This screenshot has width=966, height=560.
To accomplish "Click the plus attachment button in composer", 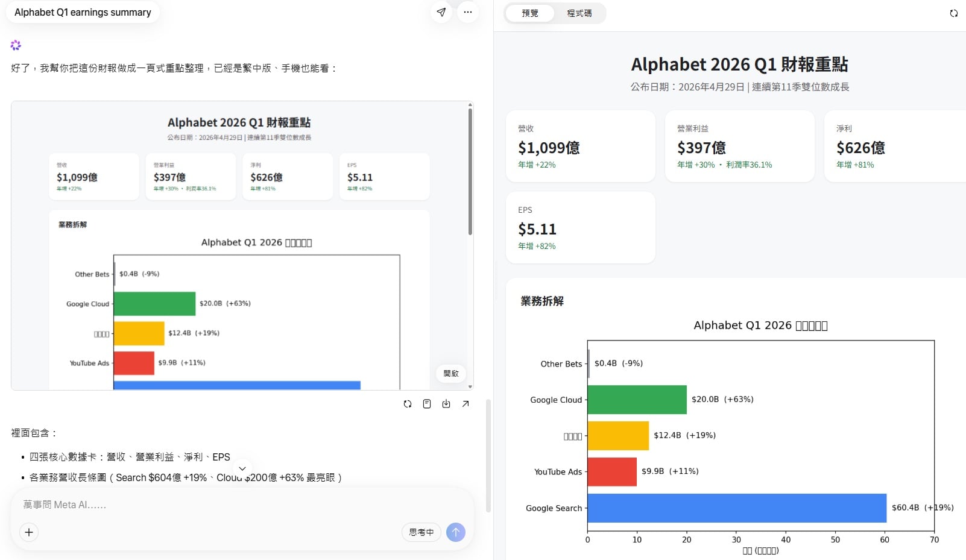I will pos(29,532).
